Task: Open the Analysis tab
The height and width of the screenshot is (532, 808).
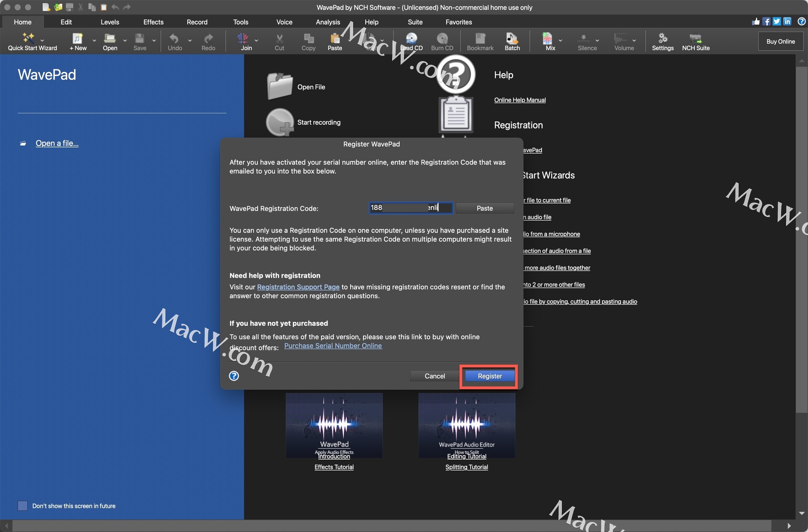Action: (327, 22)
